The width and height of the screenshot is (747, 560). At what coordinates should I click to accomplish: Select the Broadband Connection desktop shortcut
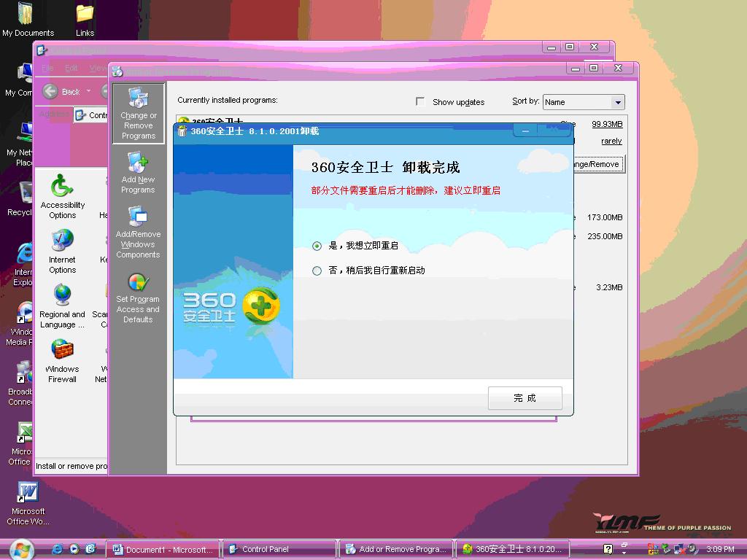pyautogui.click(x=20, y=384)
